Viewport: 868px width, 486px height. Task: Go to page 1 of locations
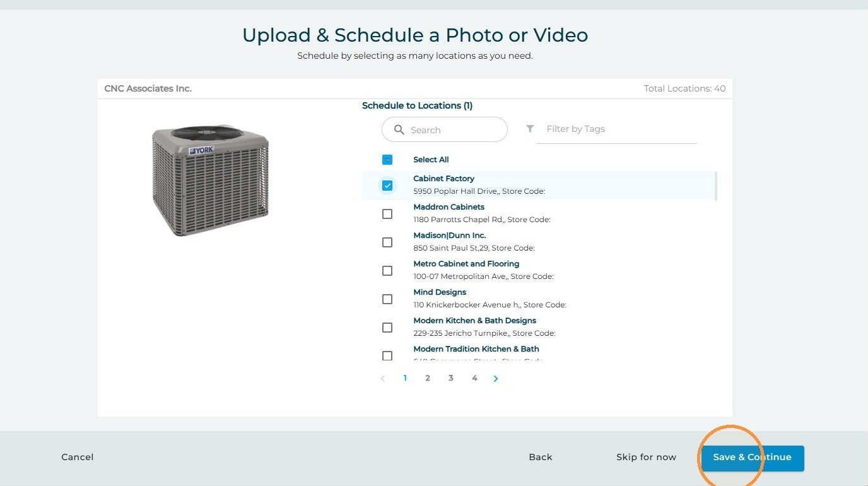point(405,378)
